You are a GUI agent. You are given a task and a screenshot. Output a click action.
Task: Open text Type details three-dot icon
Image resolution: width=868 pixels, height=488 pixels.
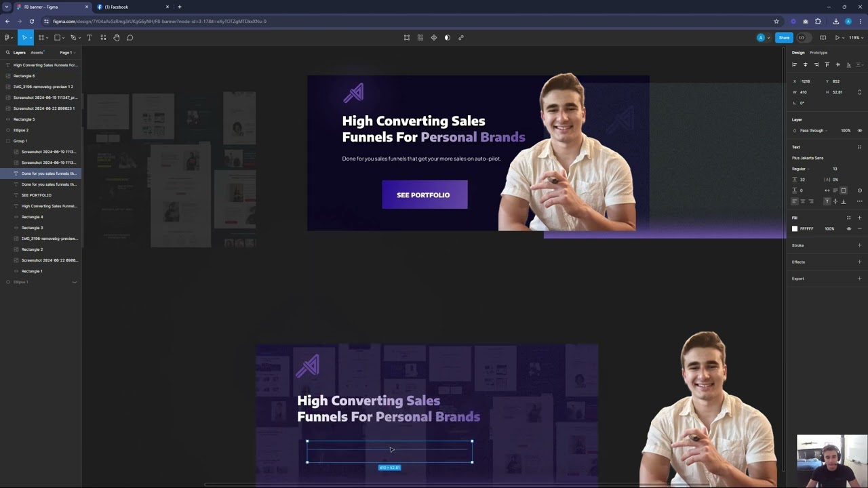coord(859,201)
